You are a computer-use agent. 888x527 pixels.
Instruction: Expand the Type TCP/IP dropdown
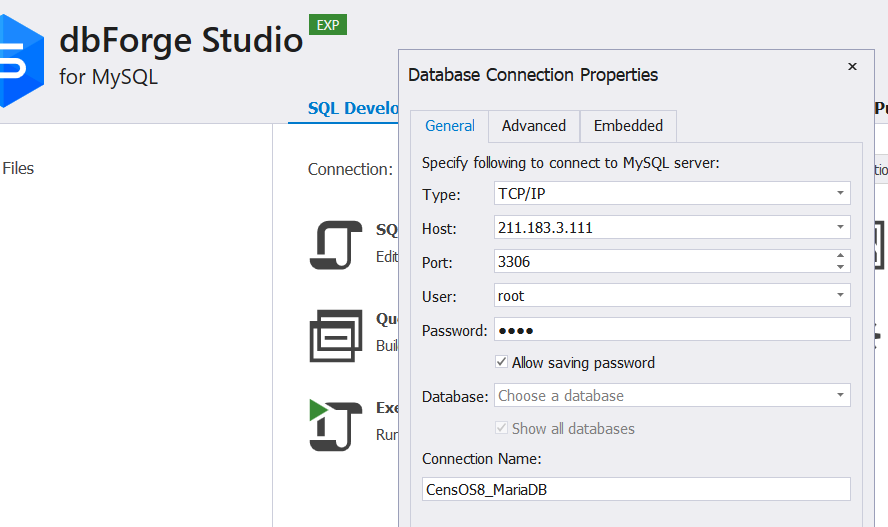[x=840, y=194]
